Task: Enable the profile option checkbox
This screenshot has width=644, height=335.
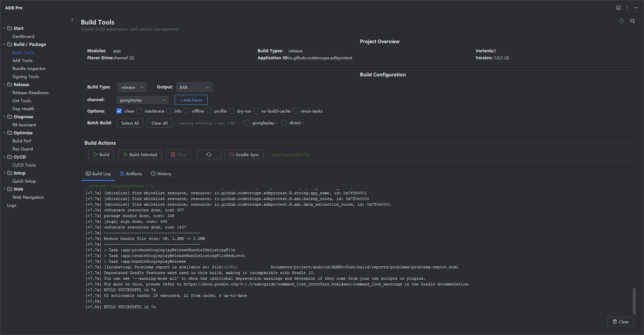Action: (209, 111)
